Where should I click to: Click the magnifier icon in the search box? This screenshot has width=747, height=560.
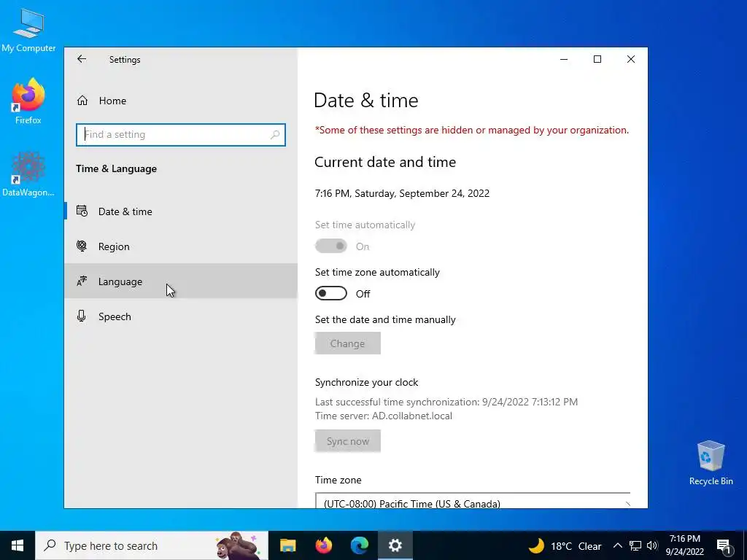point(275,135)
